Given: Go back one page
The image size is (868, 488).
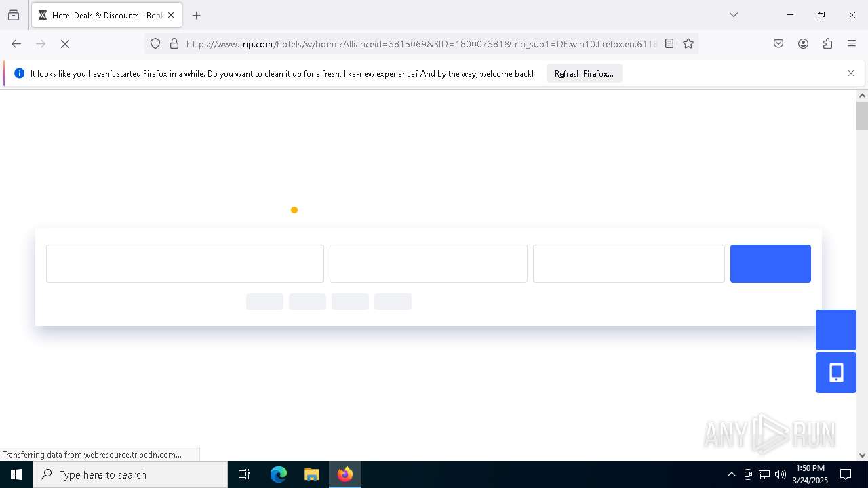Looking at the screenshot, I should coord(16,43).
